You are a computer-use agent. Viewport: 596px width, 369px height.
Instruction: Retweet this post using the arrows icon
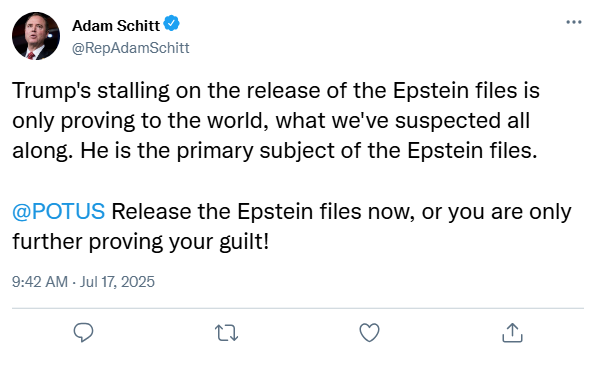click(x=227, y=333)
